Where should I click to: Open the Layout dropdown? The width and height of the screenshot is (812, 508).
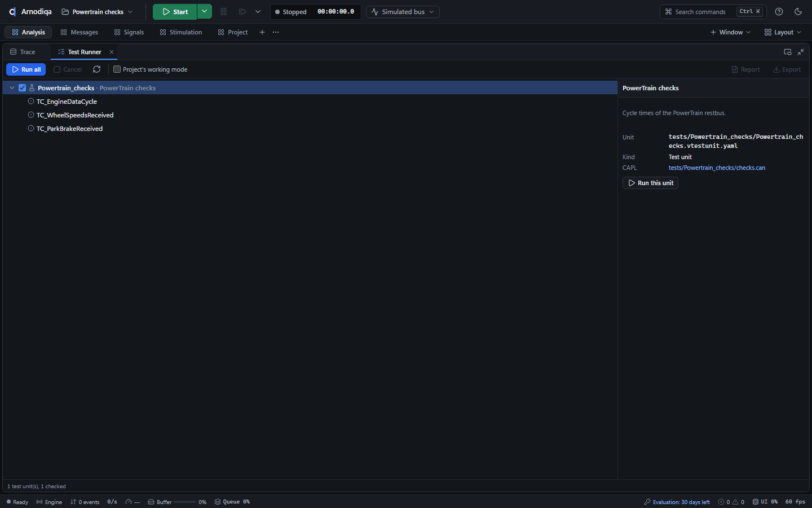783,32
